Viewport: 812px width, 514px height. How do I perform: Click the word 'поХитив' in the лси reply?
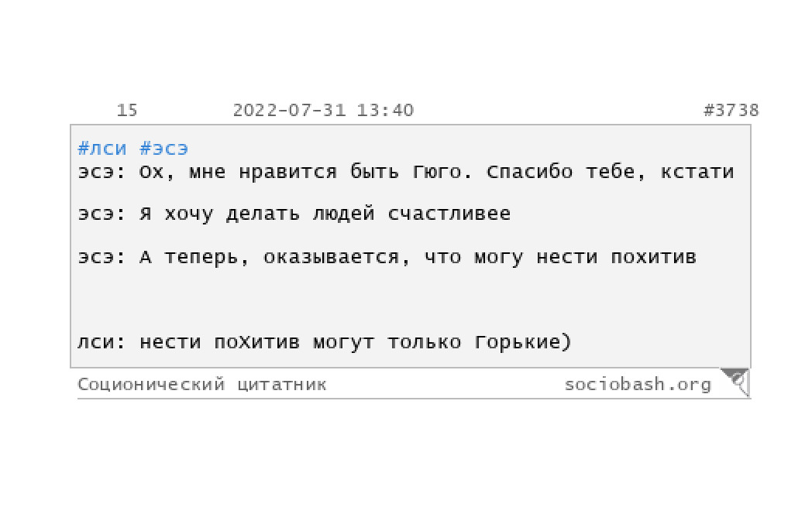pos(256,341)
